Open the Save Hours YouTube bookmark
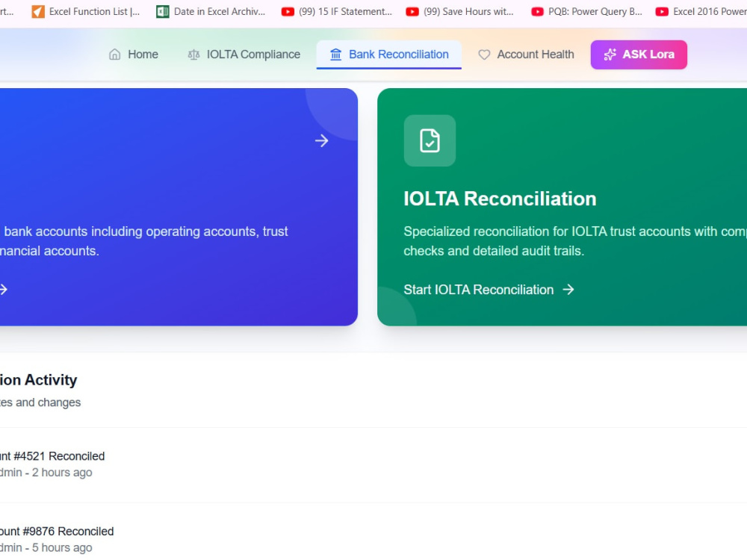747x560 pixels. [x=459, y=11]
